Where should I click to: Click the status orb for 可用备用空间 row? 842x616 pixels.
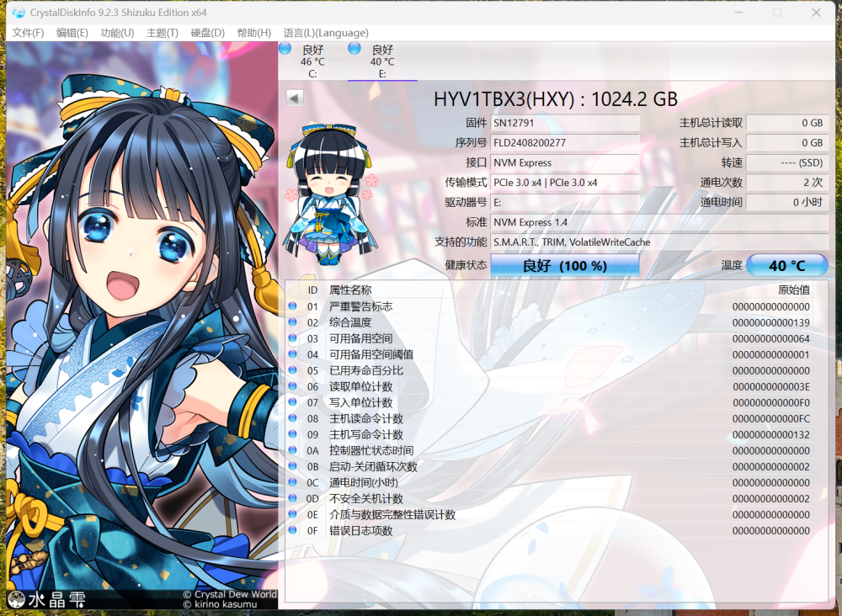click(293, 338)
